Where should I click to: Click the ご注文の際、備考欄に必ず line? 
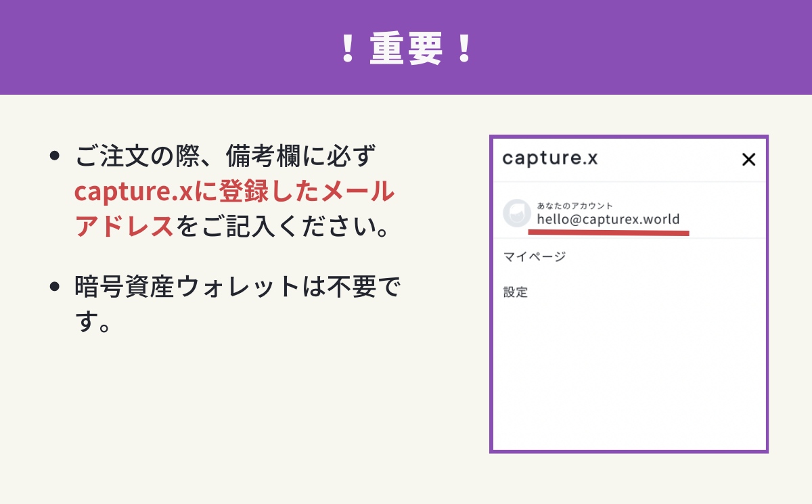(x=225, y=157)
